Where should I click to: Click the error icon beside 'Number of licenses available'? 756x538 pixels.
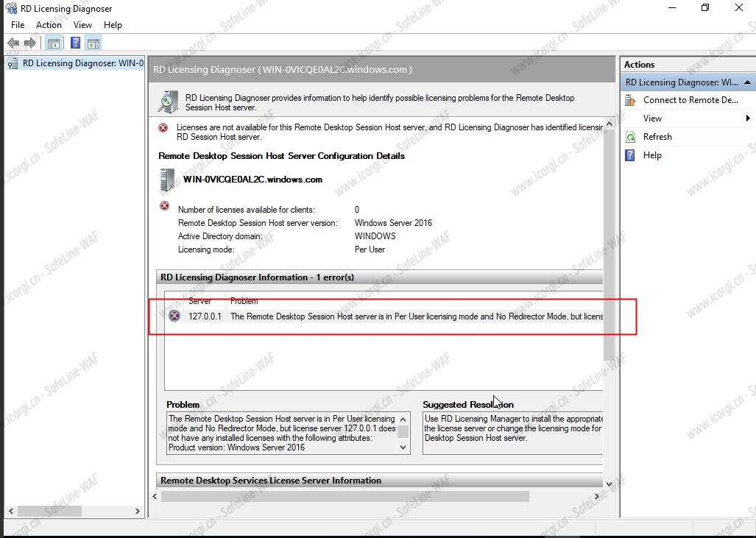pyautogui.click(x=165, y=206)
